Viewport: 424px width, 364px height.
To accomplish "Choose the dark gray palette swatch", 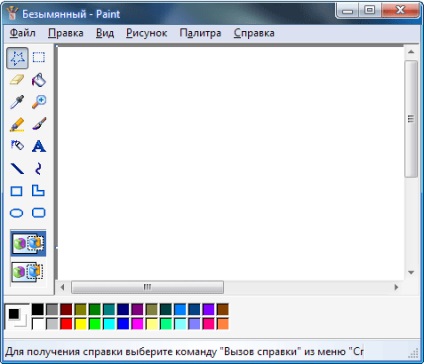I will click(52, 309).
